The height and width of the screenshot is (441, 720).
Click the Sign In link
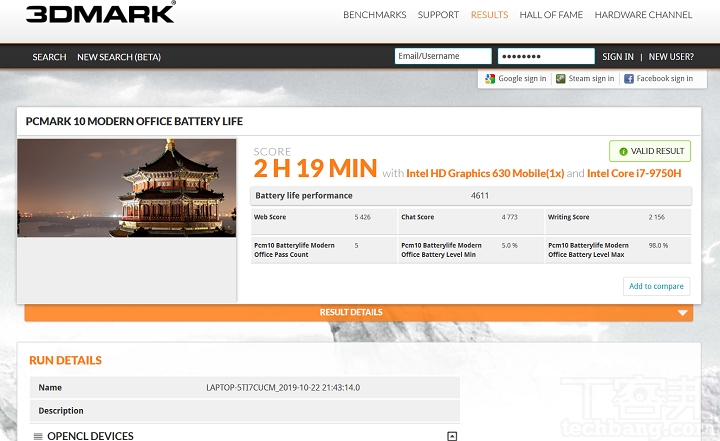(618, 57)
